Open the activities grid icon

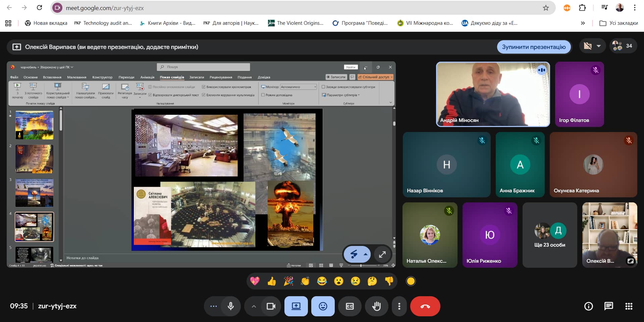click(x=629, y=306)
